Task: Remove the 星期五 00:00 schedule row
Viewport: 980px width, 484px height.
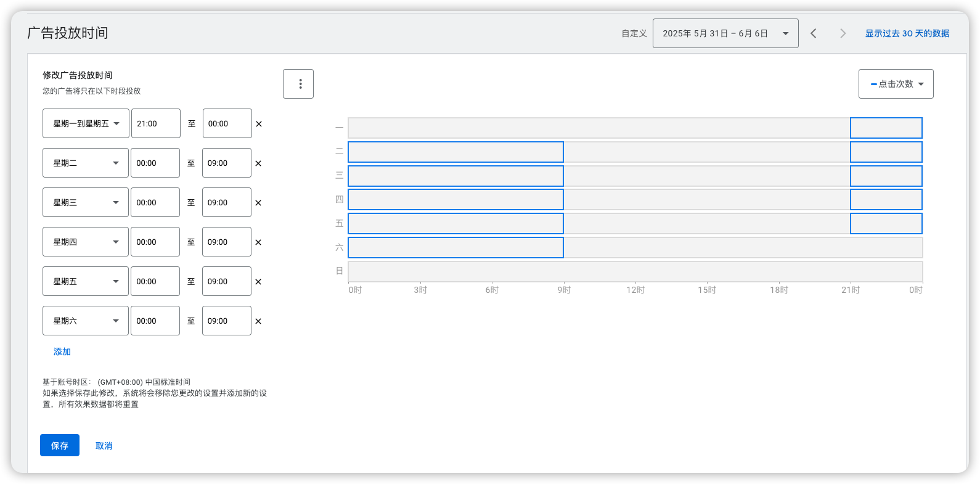Action: [x=258, y=282]
